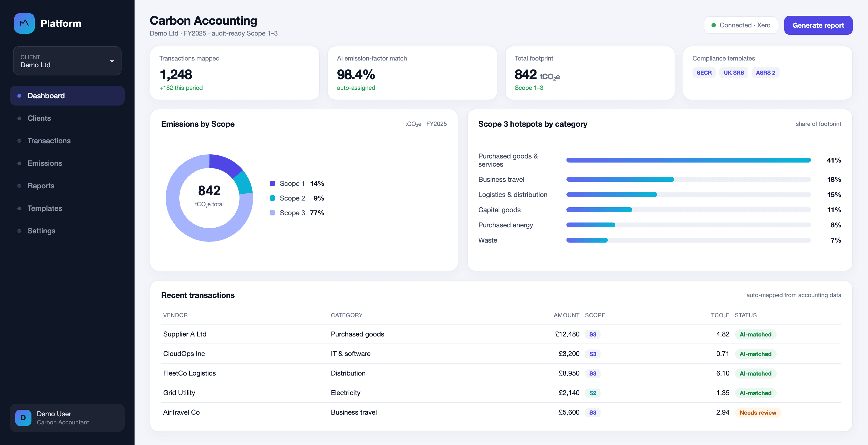Click the Platform logo icon

pos(24,23)
